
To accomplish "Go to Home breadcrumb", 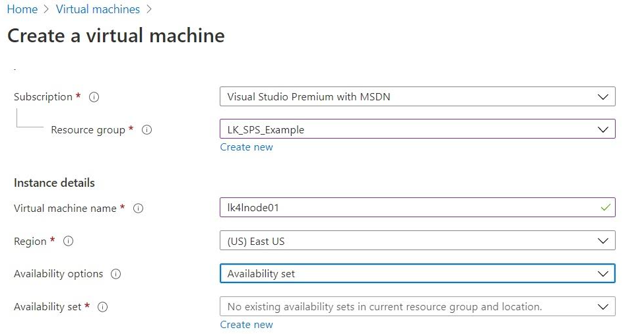I will pos(22,9).
